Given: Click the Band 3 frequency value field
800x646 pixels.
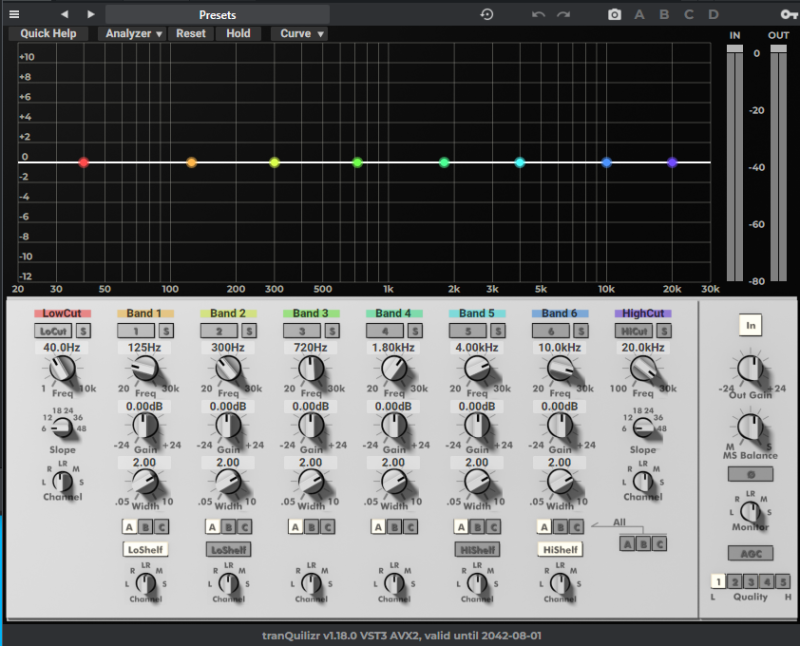Looking at the screenshot, I should pos(310,347).
